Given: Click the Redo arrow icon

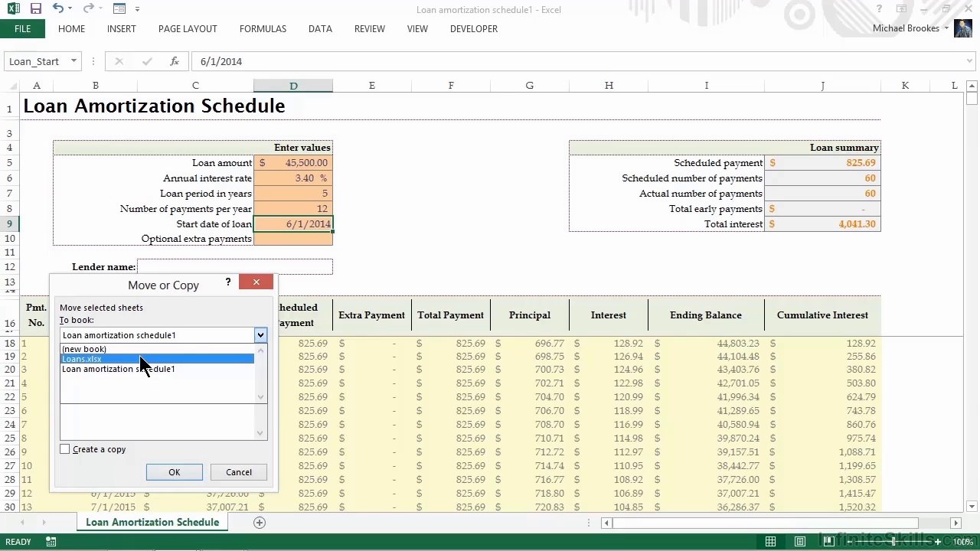Looking at the screenshot, I should point(88,9).
